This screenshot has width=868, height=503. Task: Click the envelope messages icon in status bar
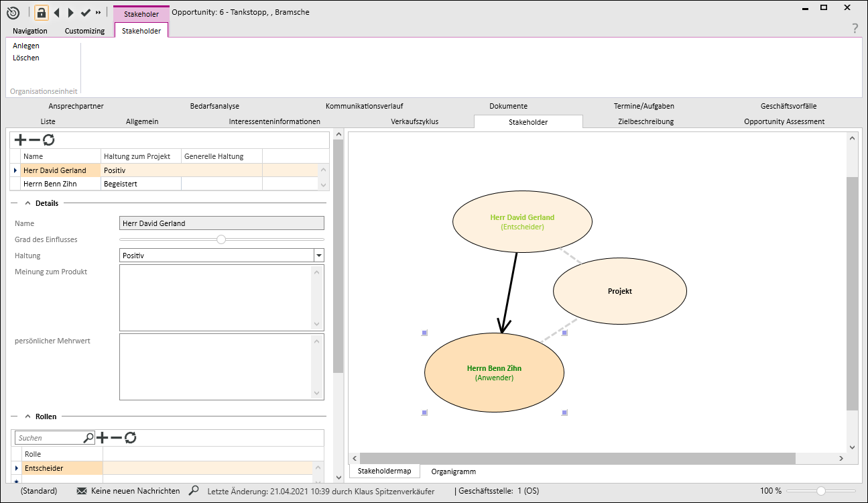click(82, 491)
